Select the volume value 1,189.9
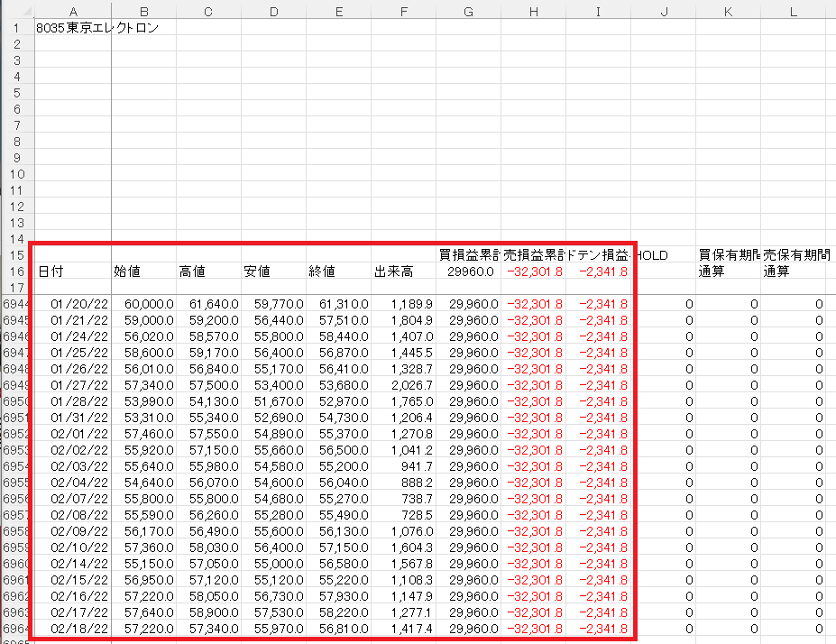 [404, 304]
